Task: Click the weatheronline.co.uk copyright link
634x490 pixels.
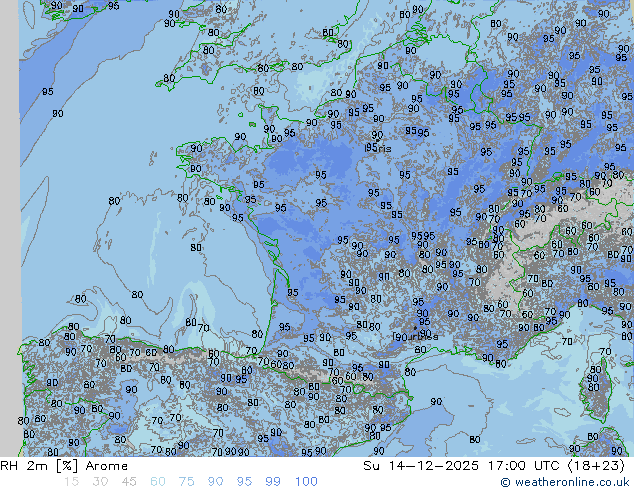Action: coord(565,482)
